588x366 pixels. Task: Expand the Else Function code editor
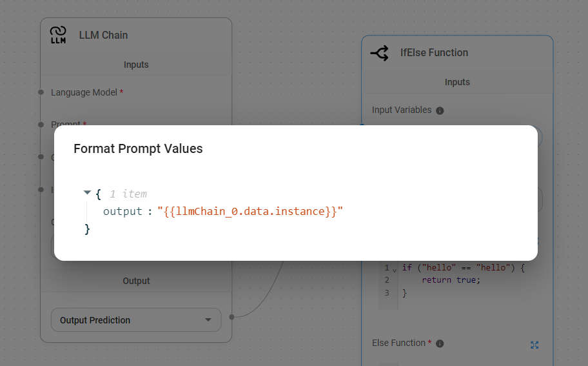(534, 345)
